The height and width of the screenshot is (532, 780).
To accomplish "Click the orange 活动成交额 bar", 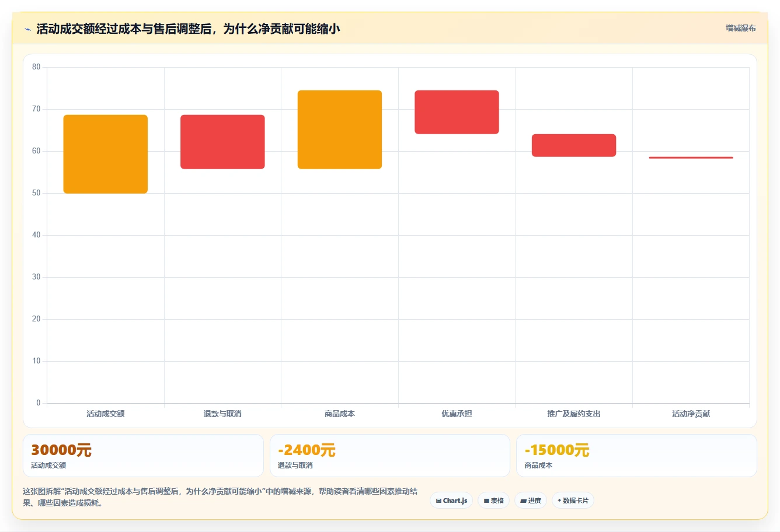I will click(106, 154).
